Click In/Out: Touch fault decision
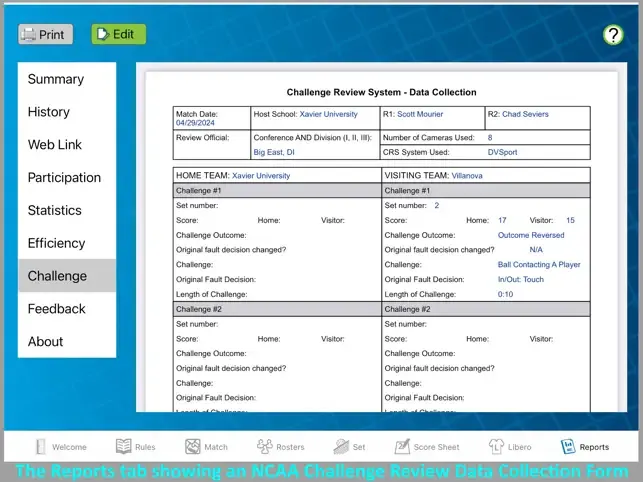 pos(521,279)
